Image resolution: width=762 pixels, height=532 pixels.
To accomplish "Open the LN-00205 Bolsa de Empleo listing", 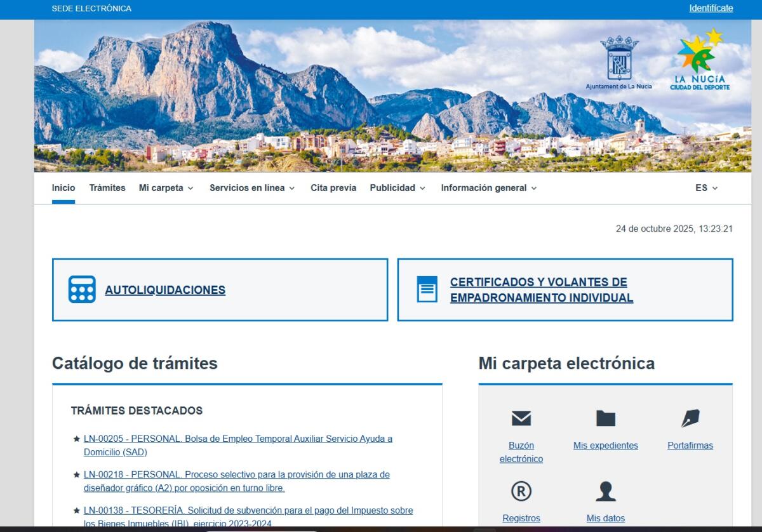I will 238,439.
